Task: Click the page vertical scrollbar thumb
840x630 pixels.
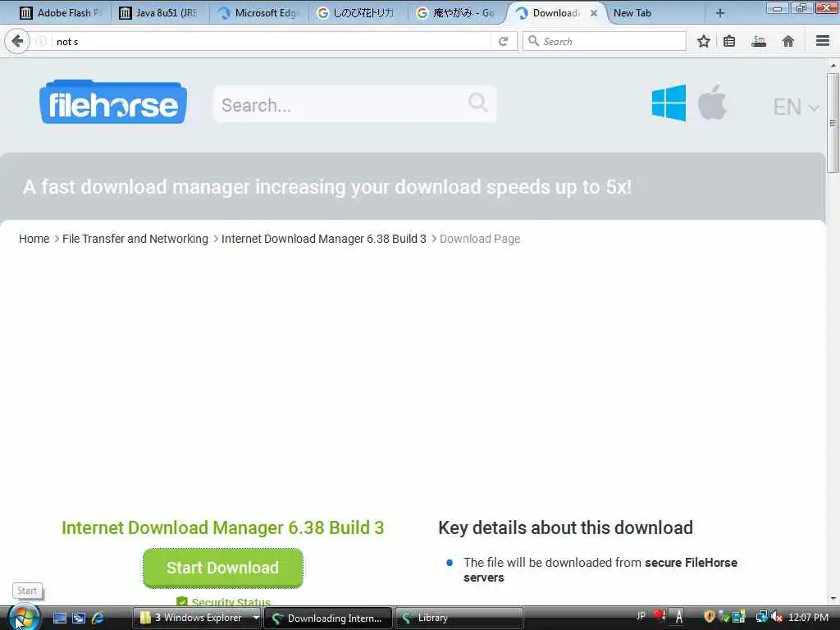Action: coord(833,123)
